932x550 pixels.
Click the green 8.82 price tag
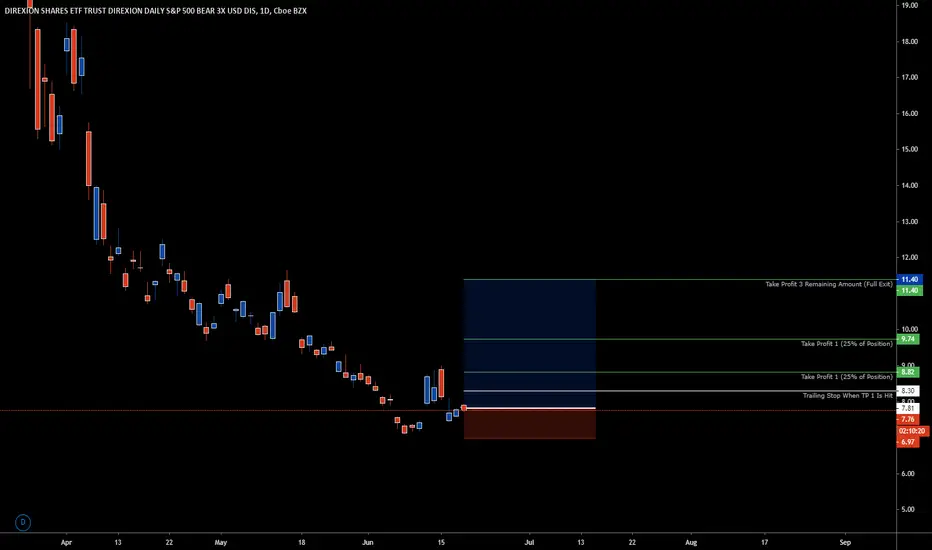click(x=908, y=372)
